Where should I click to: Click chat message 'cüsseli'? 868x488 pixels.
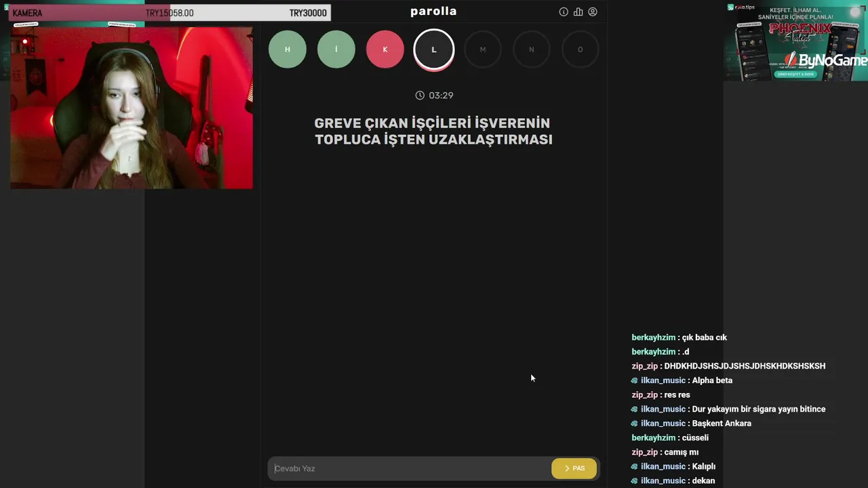[x=695, y=438]
